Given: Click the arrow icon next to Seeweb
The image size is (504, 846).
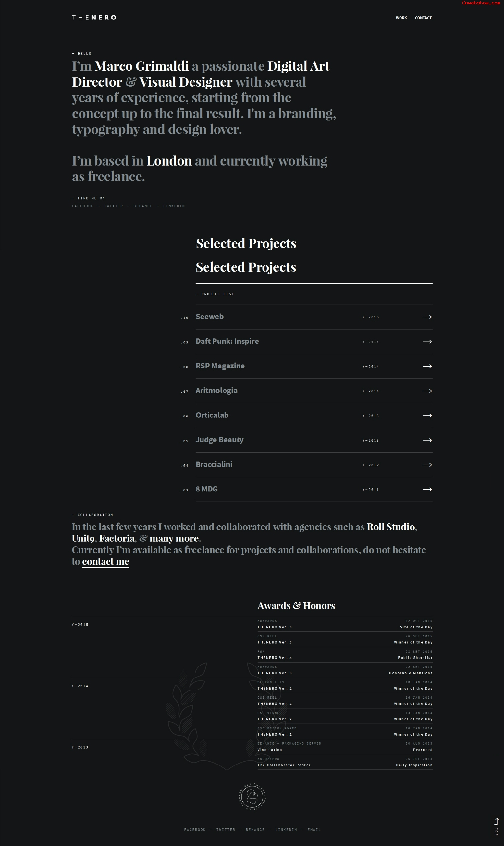Looking at the screenshot, I should coord(427,317).
